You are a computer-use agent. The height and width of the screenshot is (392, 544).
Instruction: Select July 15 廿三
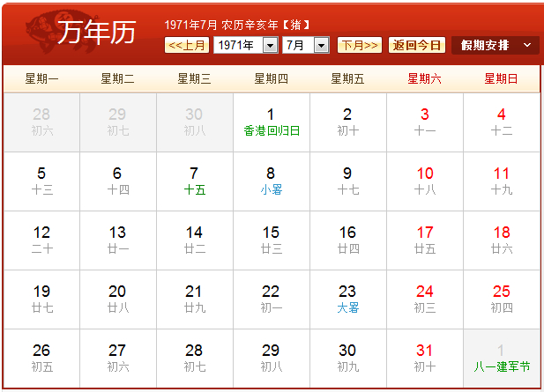tap(272, 240)
